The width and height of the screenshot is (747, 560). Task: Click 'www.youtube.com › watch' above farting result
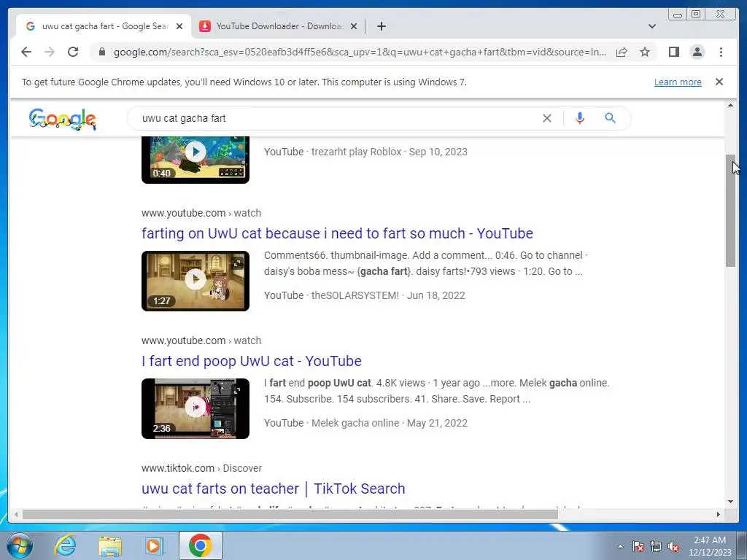click(x=201, y=213)
